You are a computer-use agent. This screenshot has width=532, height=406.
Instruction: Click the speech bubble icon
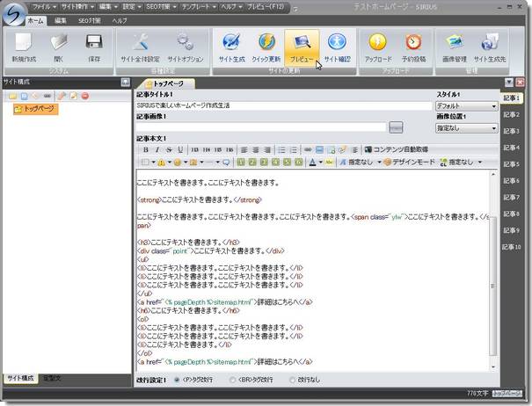click(x=226, y=163)
